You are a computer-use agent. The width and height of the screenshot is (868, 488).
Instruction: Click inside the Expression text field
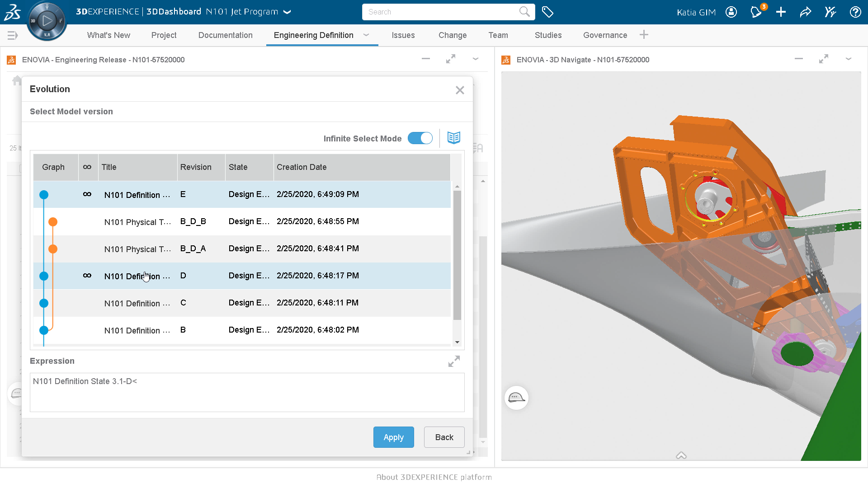(x=247, y=392)
